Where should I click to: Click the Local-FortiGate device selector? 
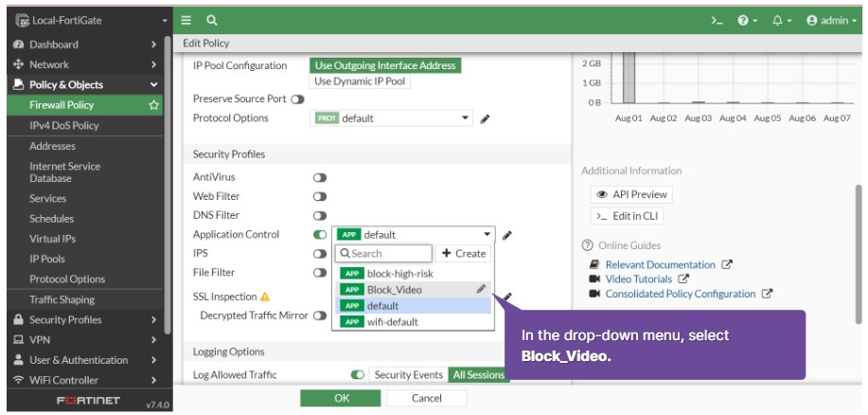pos(91,21)
